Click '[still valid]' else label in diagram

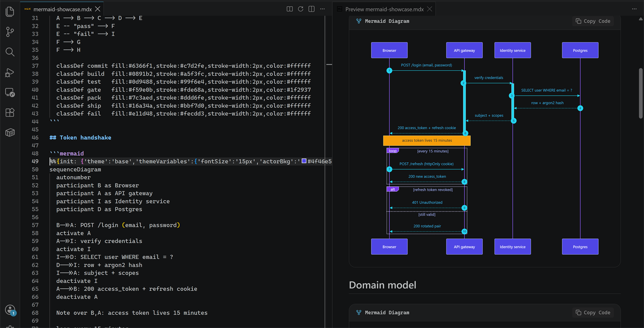point(427,214)
